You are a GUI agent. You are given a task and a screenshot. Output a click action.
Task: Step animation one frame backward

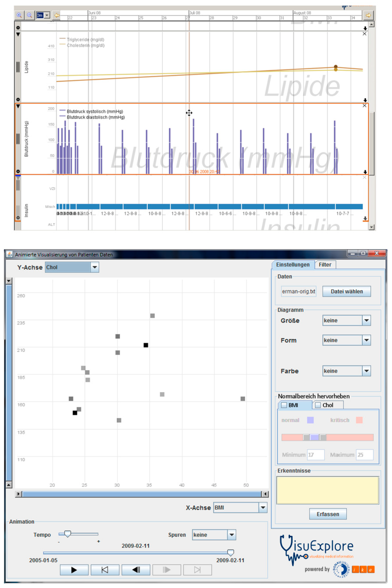coord(136,570)
